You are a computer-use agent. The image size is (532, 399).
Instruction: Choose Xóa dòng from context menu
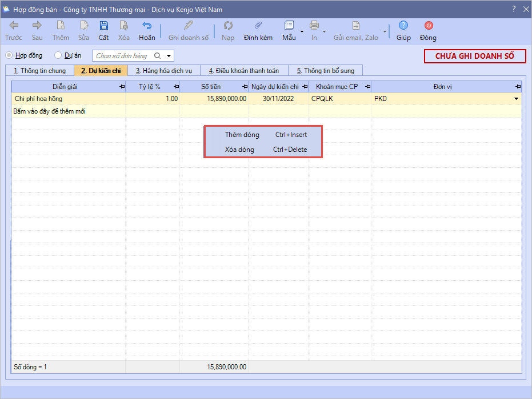pos(240,150)
